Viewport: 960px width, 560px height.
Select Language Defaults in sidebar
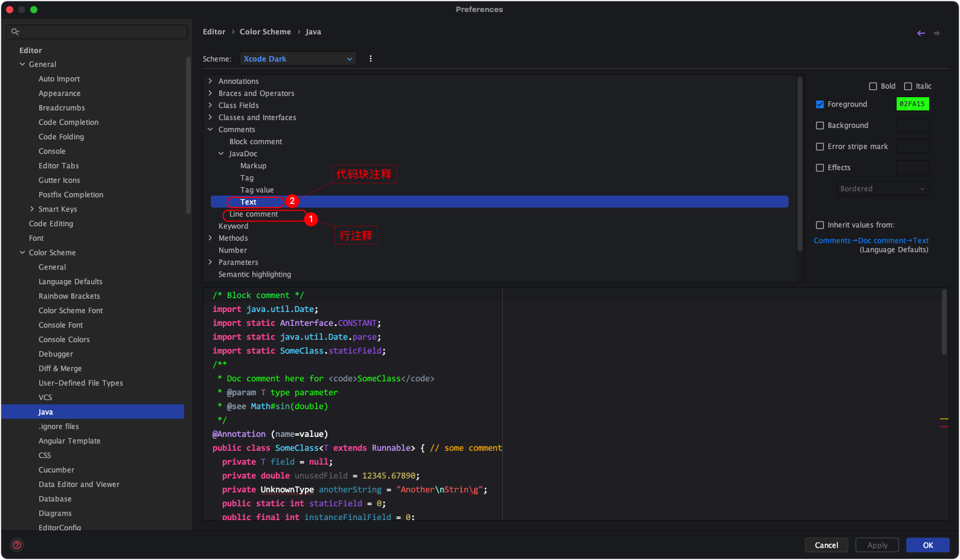click(x=71, y=281)
